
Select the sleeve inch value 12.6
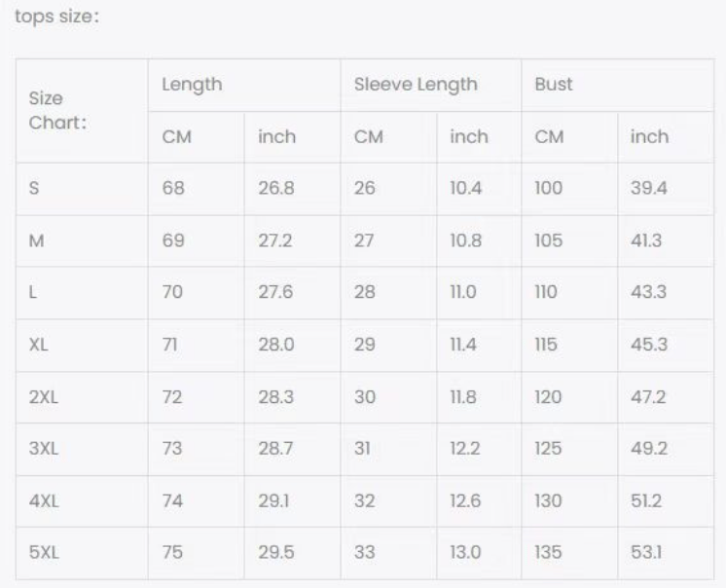[465, 501]
